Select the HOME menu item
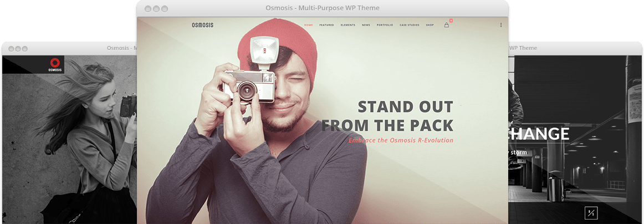Image resolution: width=644 pixels, height=224 pixels. (309, 25)
